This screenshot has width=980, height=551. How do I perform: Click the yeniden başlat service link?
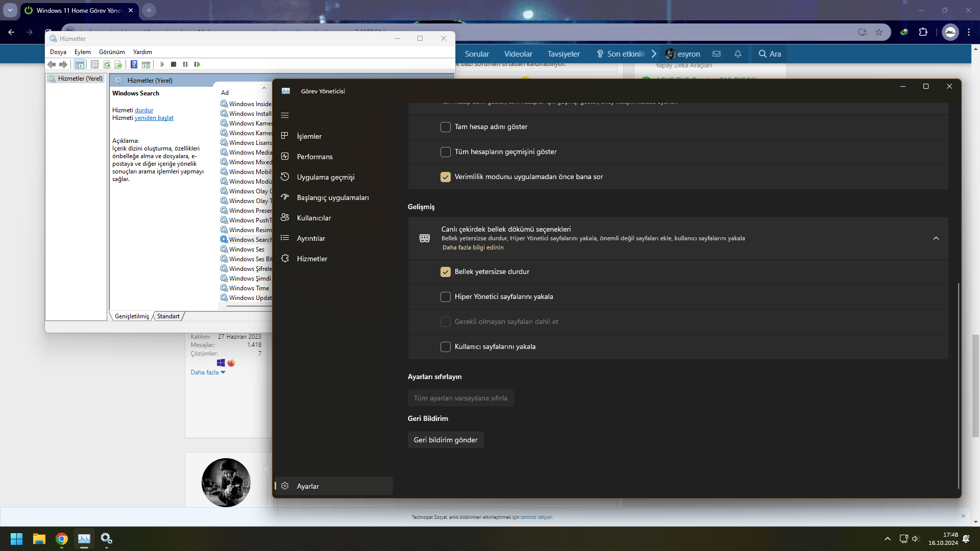154,118
